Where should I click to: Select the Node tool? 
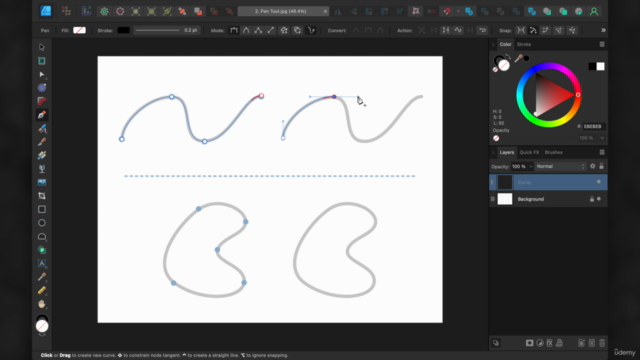(x=42, y=74)
